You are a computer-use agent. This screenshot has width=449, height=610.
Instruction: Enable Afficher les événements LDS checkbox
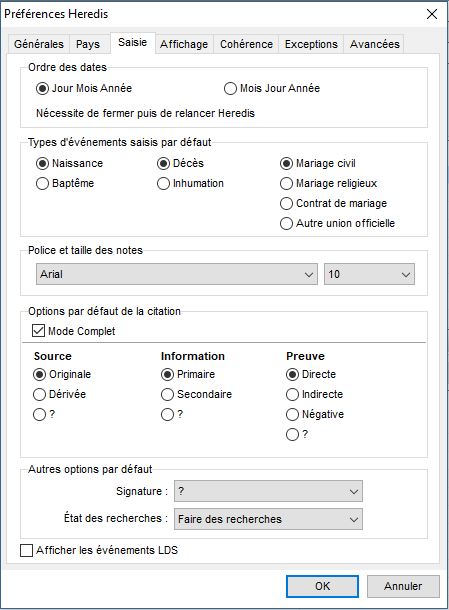pos(26,550)
